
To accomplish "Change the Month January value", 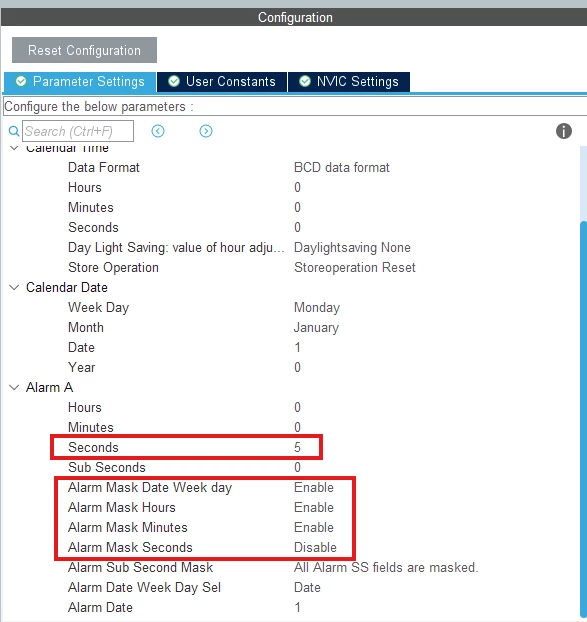I will 316,328.
